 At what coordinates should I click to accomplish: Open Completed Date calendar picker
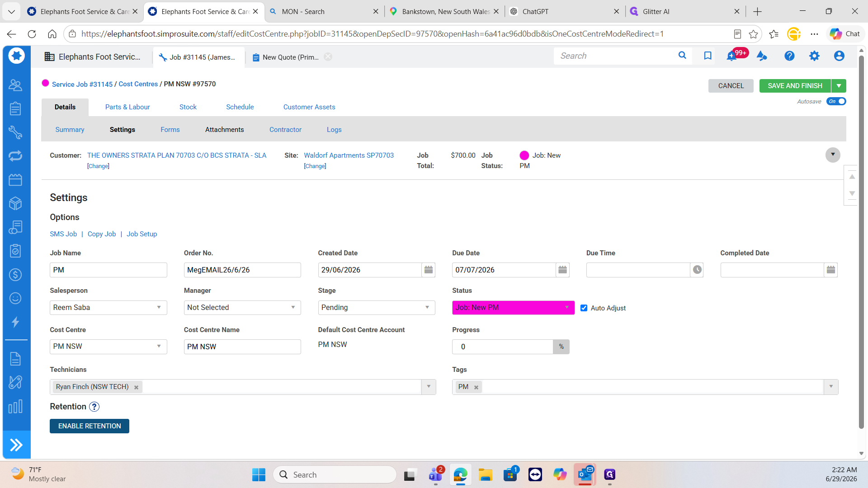click(831, 270)
